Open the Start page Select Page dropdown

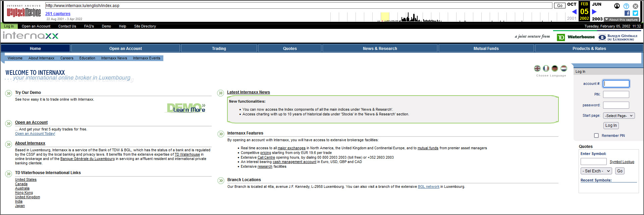(619, 116)
